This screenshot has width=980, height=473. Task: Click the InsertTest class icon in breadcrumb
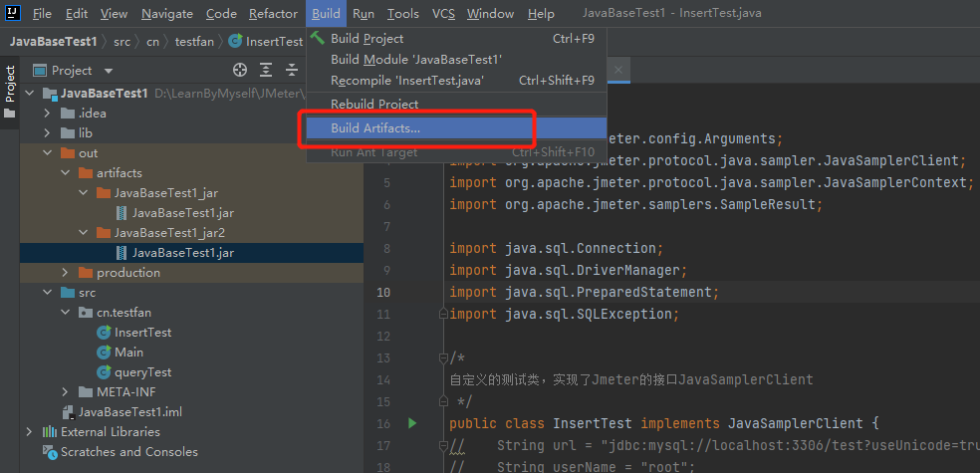[235, 42]
